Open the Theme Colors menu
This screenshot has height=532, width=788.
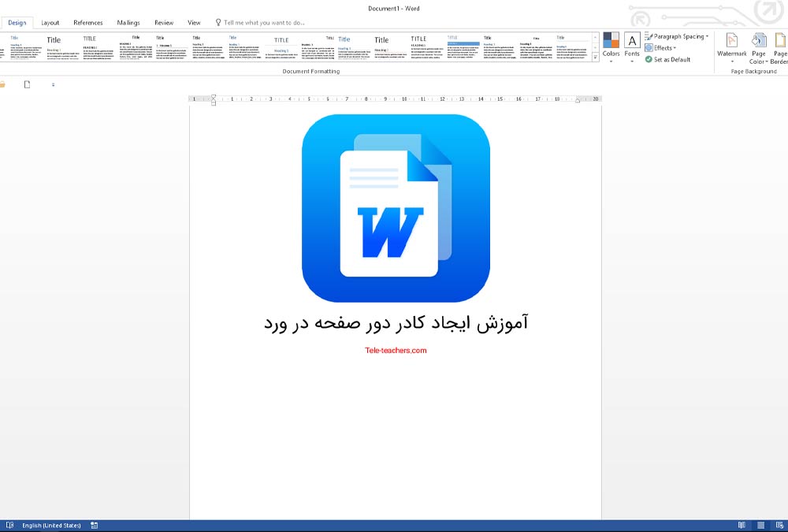611,47
